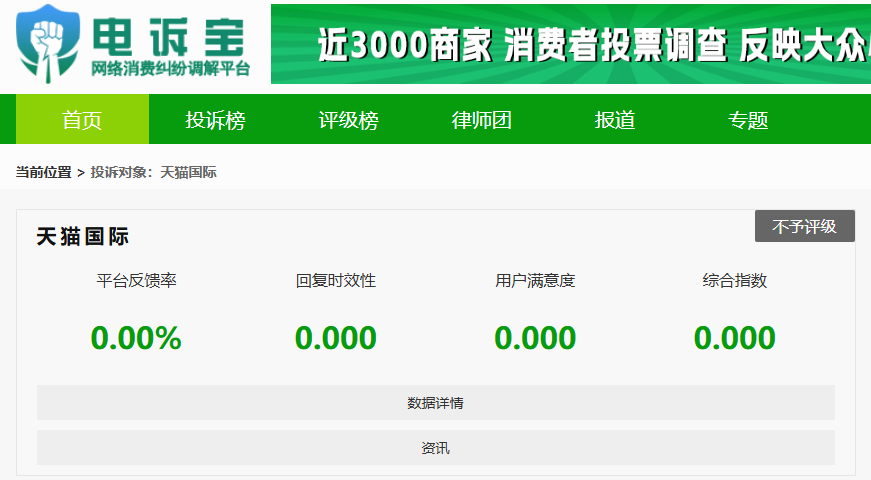Expand the 数据详情 bar
This screenshot has height=480, width=871.
436,403
